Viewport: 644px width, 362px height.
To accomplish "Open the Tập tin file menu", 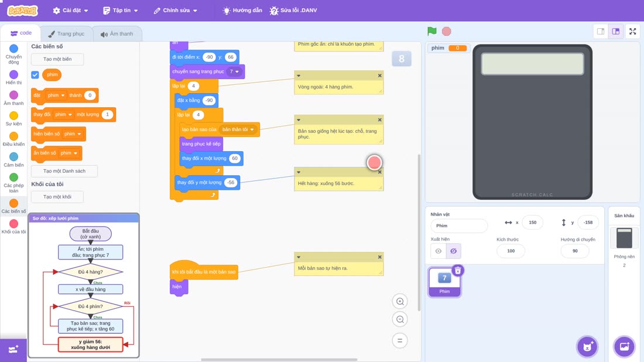I will (x=121, y=11).
